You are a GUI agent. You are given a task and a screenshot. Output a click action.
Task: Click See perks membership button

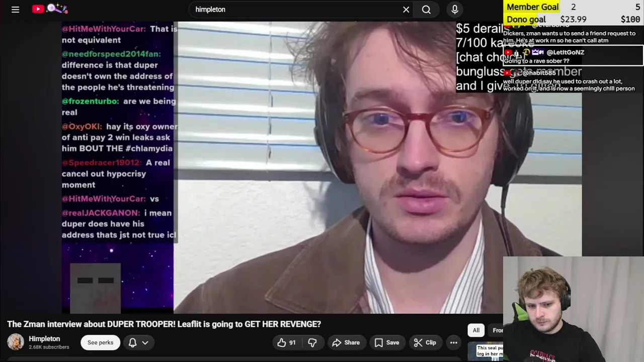click(x=100, y=342)
